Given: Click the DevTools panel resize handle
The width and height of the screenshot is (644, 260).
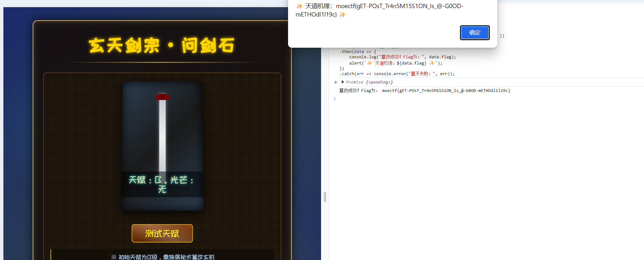Looking at the screenshot, I should [325, 197].
